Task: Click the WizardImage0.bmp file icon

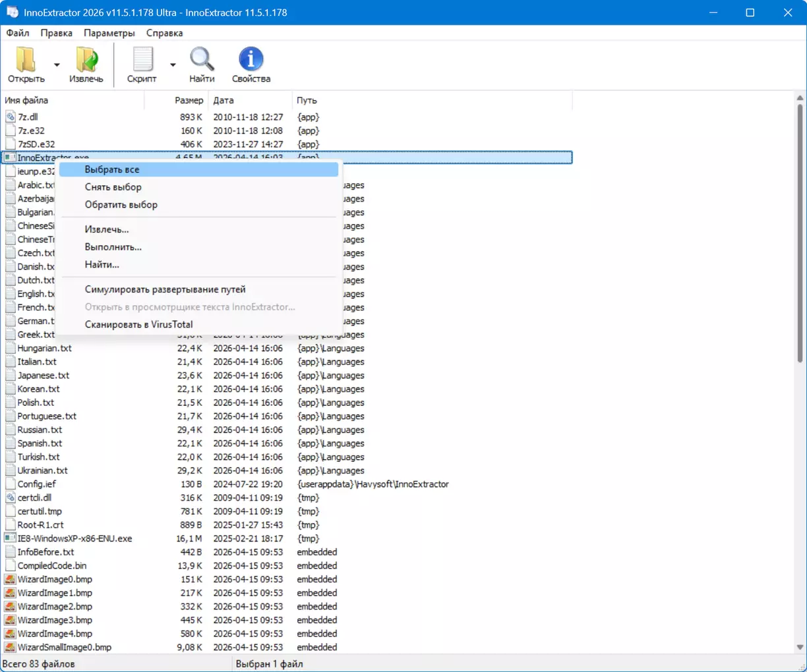Action: coord(10,580)
